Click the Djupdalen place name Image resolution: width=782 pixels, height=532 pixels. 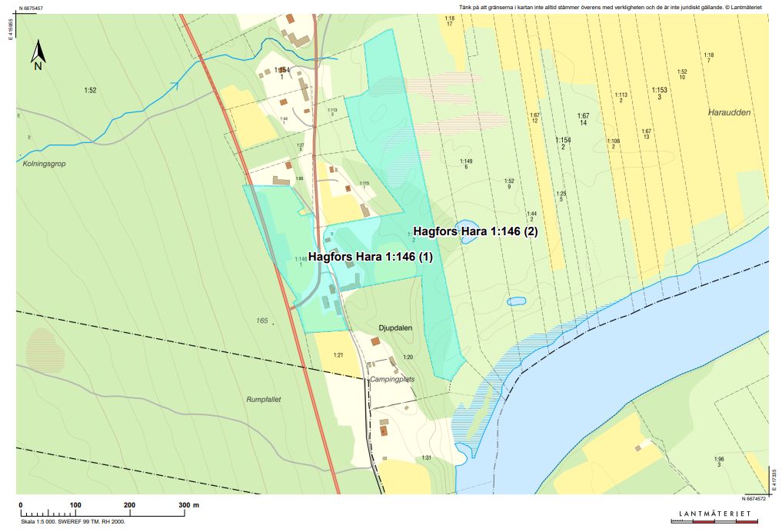pos(396,328)
